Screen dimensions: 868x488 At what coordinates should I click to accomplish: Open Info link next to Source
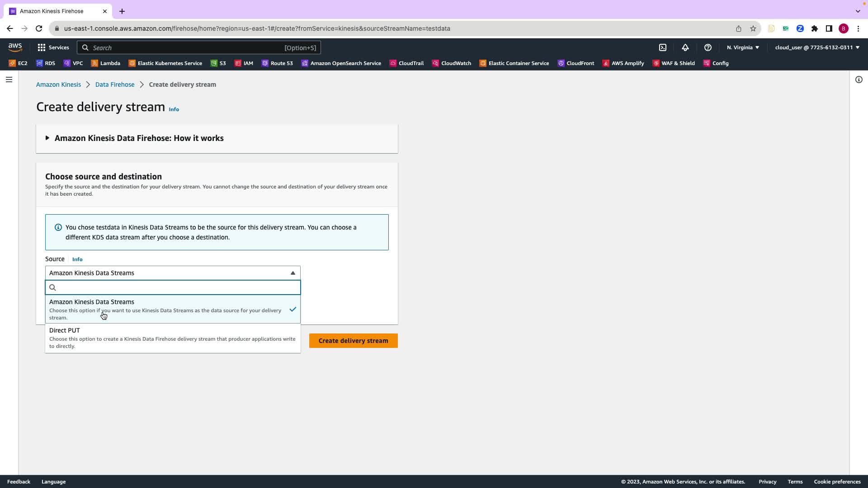click(77, 259)
